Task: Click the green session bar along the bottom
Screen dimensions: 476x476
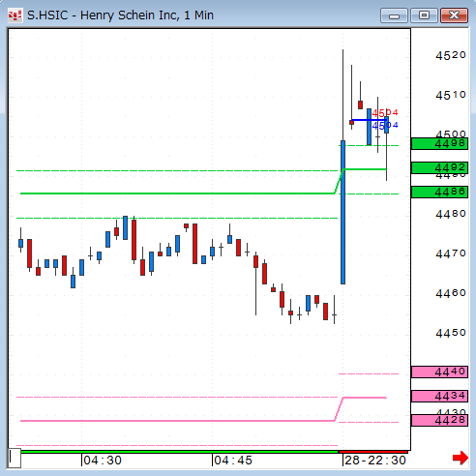Action: [180, 452]
